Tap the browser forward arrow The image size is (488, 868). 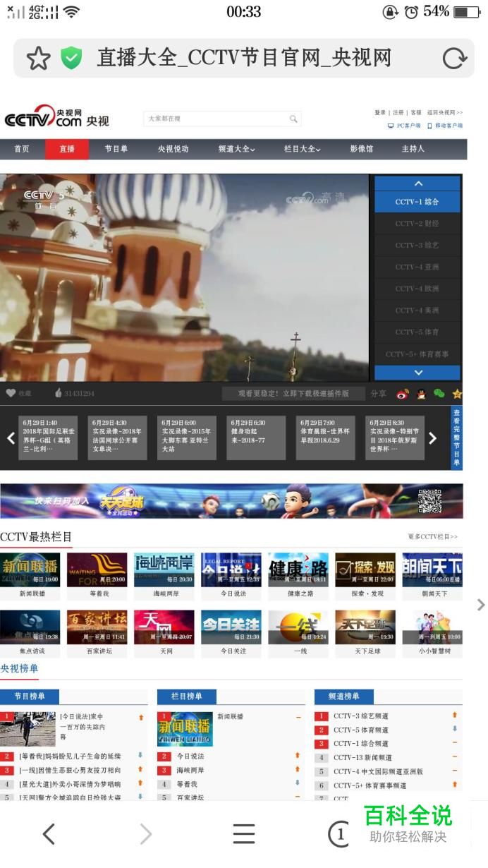(x=146, y=834)
